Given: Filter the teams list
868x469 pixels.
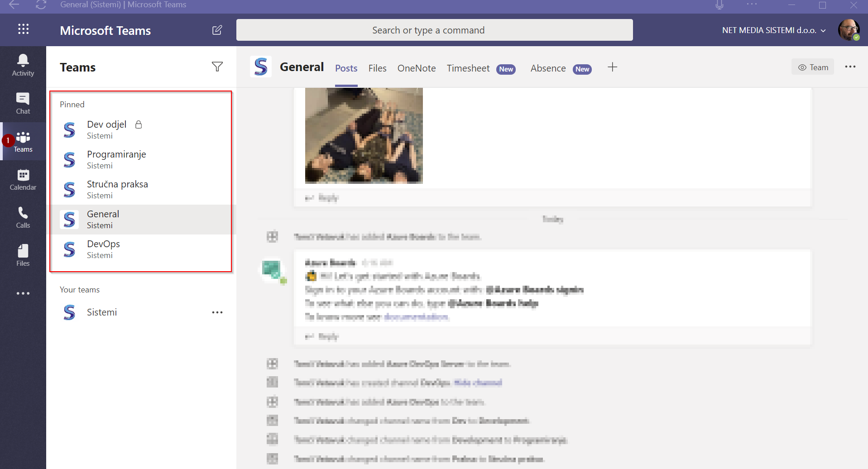Looking at the screenshot, I should coord(217,67).
